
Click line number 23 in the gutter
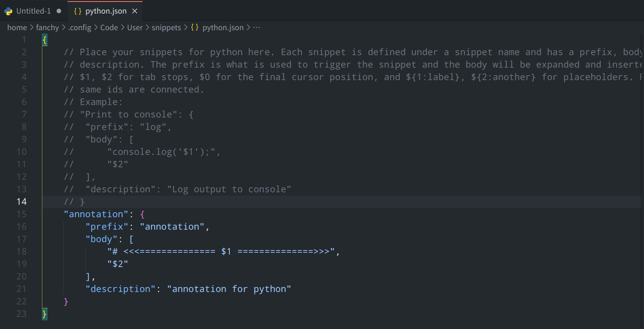22,314
